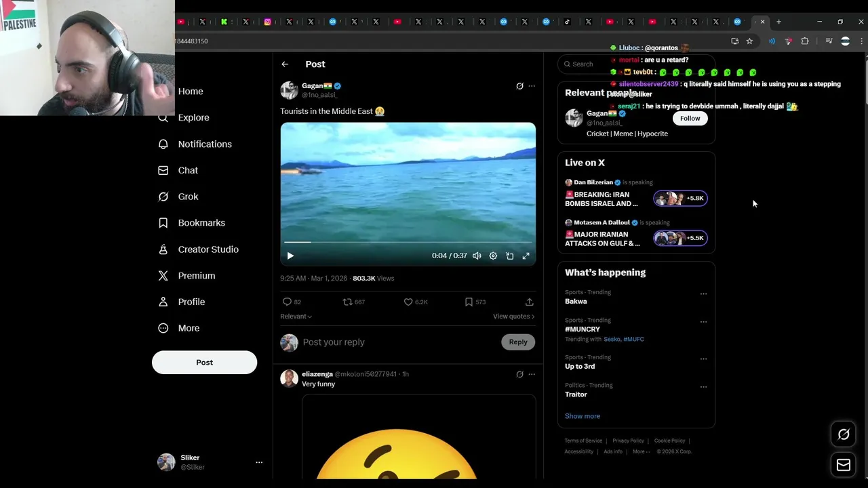Open the Chrome three-dot menu
This screenshot has height=488, width=868.
(862, 41)
